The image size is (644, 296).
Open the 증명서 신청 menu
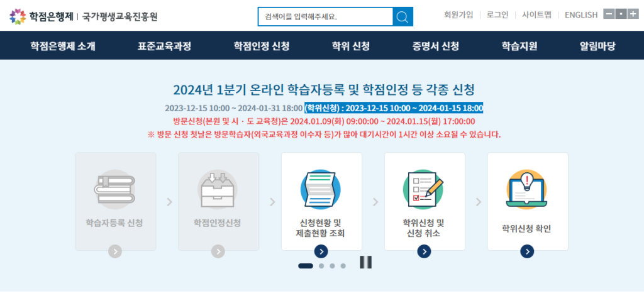(435, 46)
